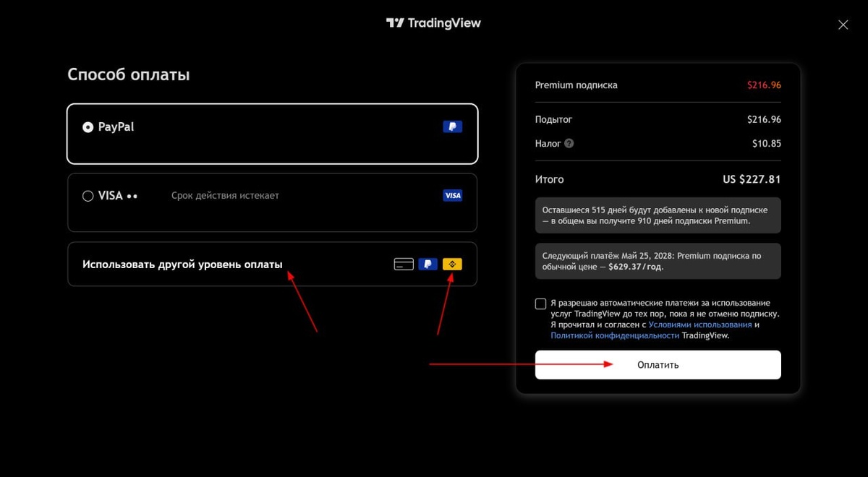Click the tax amount $10.85

coord(767,143)
